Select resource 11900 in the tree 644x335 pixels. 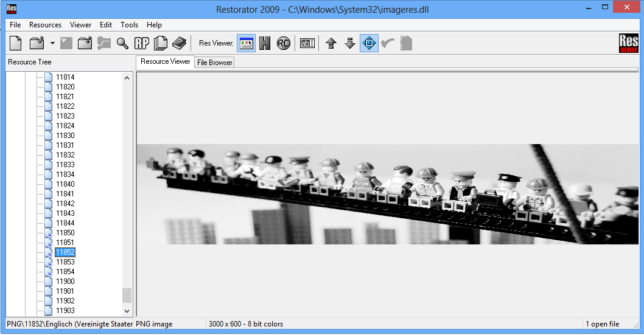[65, 281]
